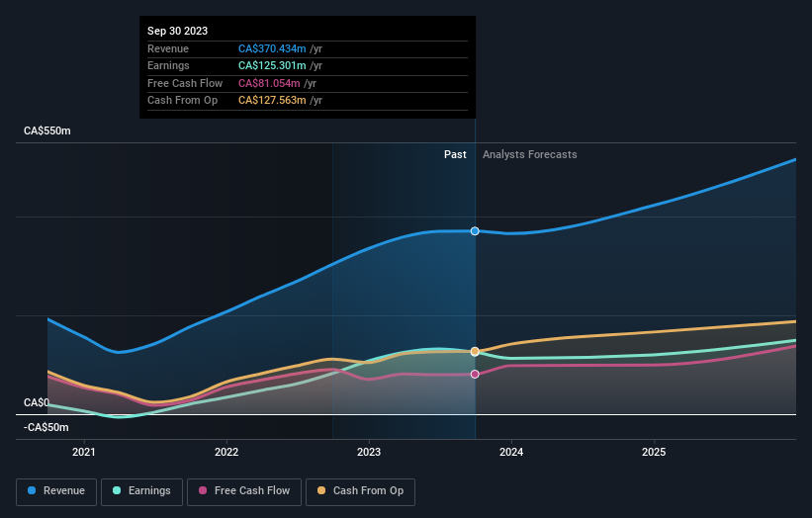
Task: Toggle the Revenue legend button
Action: pos(56,491)
